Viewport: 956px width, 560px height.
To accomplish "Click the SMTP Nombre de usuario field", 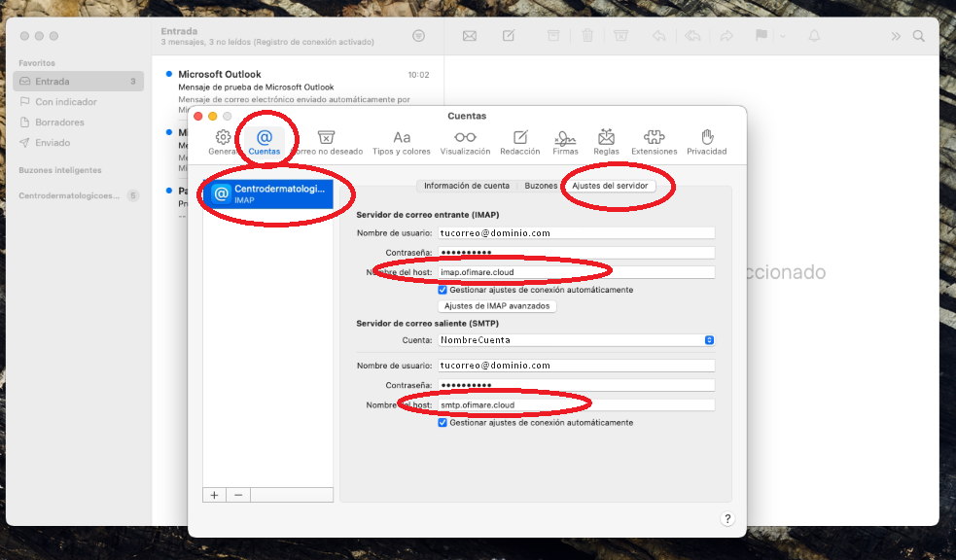I will click(576, 366).
